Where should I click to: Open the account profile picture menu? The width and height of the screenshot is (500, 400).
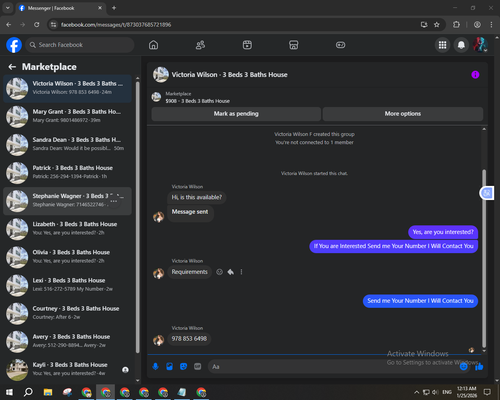480,45
